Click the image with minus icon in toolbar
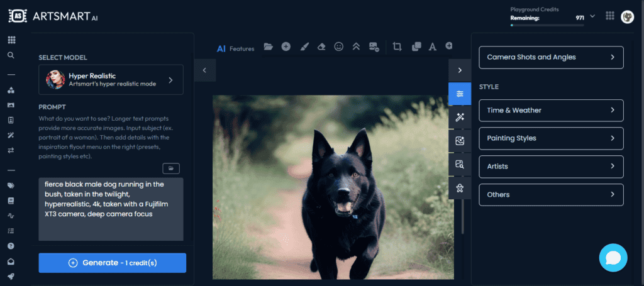The image size is (644, 286). pos(374,47)
